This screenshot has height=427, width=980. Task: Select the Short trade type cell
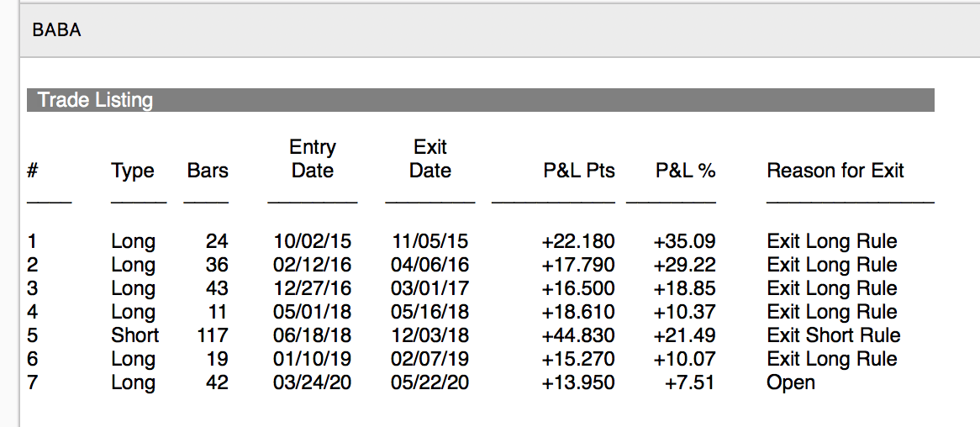135,335
